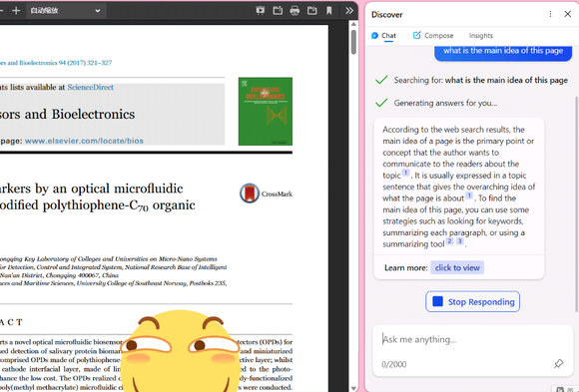The height and width of the screenshot is (392, 579).
Task: Open www.elsevier.com/locate/bios link
Action: [84, 141]
